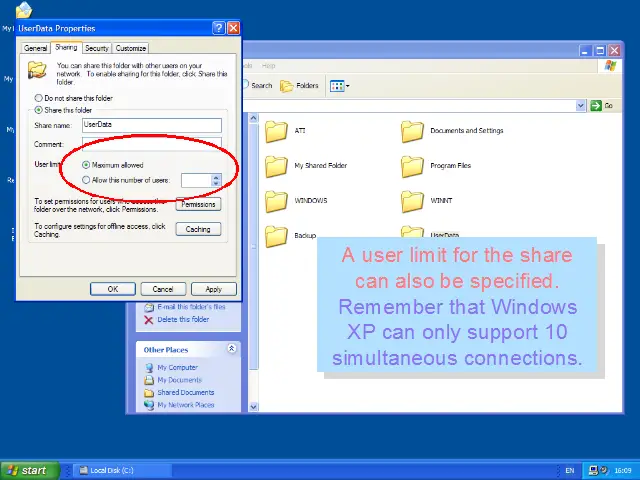Open the Documents and Settings folder

pyautogui.click(x=412, y=131)
